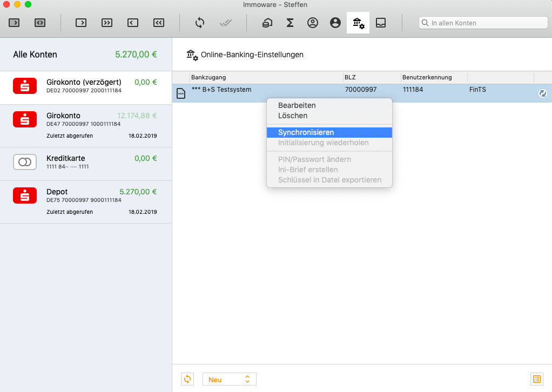Click the Bankzugang column header
The image size is (552, 392).
(x=266, y=77)
